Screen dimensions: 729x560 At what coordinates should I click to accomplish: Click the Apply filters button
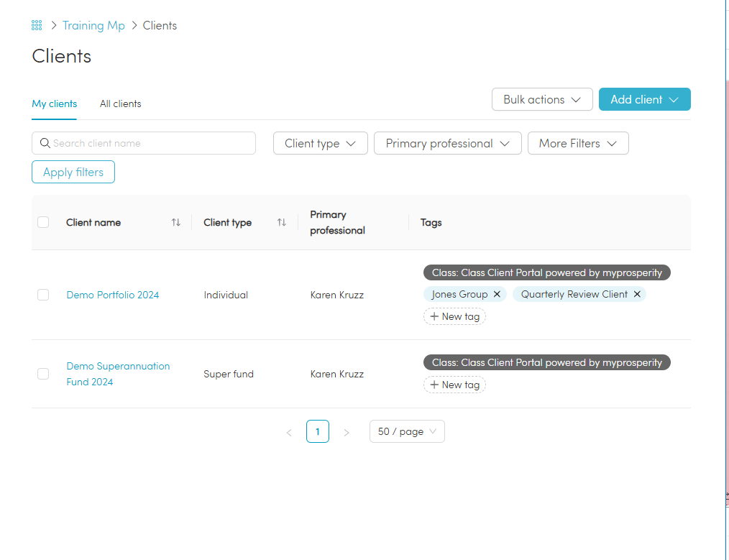pyautogui.click(x=73, y=172)
